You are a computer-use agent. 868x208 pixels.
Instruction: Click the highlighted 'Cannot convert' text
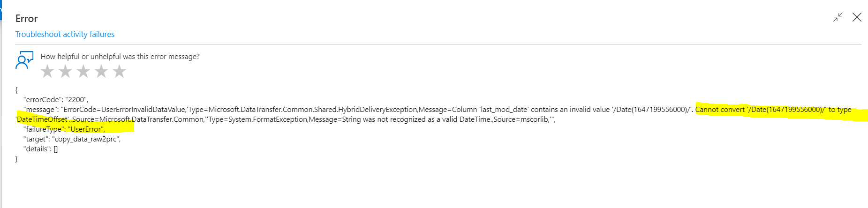pos(720,110)
